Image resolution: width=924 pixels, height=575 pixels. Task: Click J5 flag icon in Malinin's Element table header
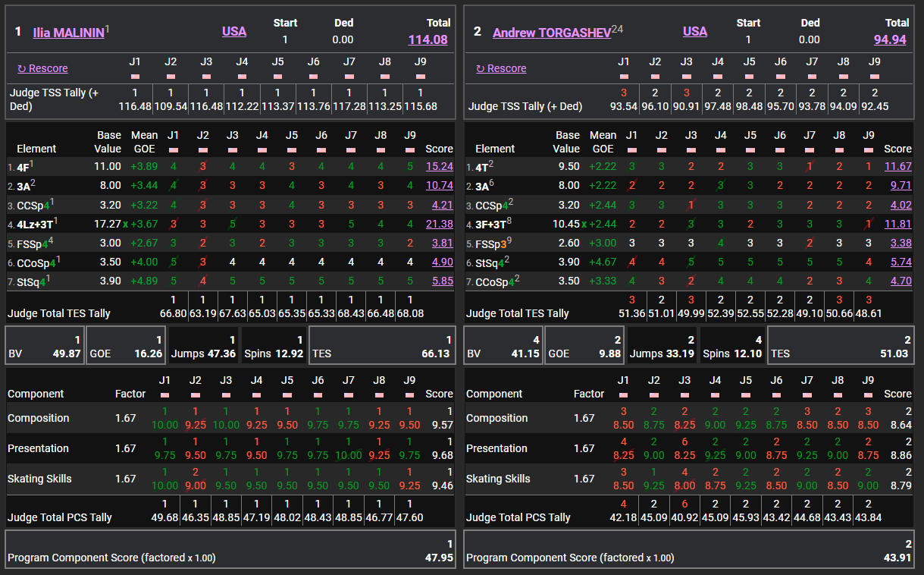292,149
